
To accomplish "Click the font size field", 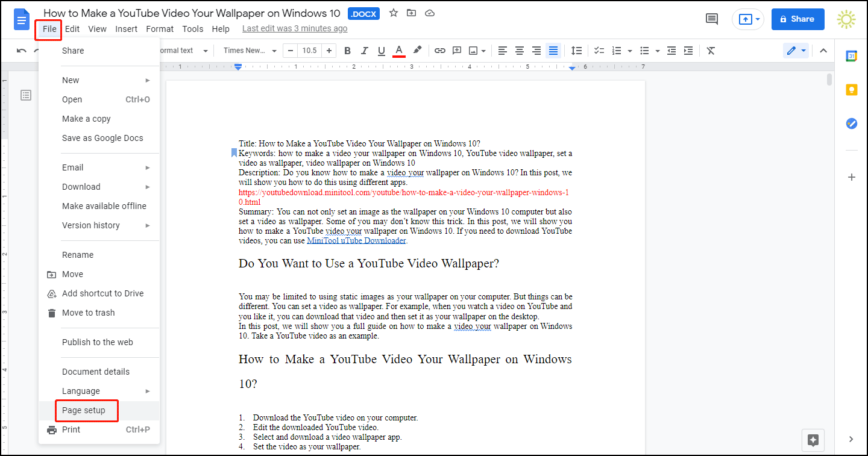I will point(310,51).
